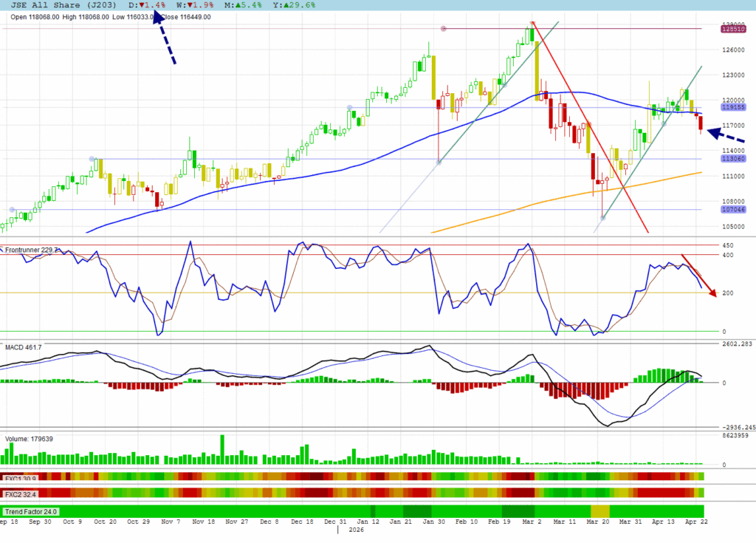Click the Trend Factor 24.0 label
Image resolution: width=756 pixels, height=543 pixels.
pyautogui.click(x=31, y=511)
